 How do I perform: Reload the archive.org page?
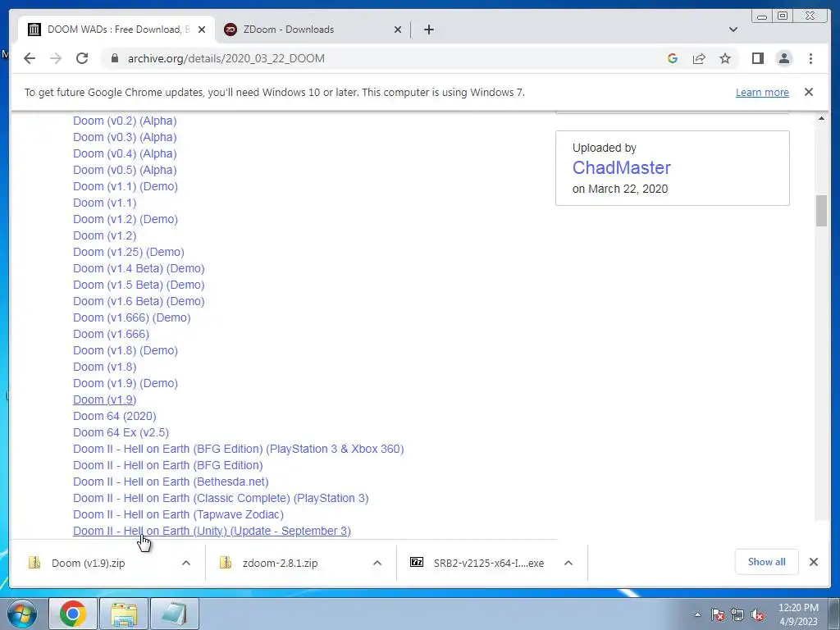click(x=82, y=58)
